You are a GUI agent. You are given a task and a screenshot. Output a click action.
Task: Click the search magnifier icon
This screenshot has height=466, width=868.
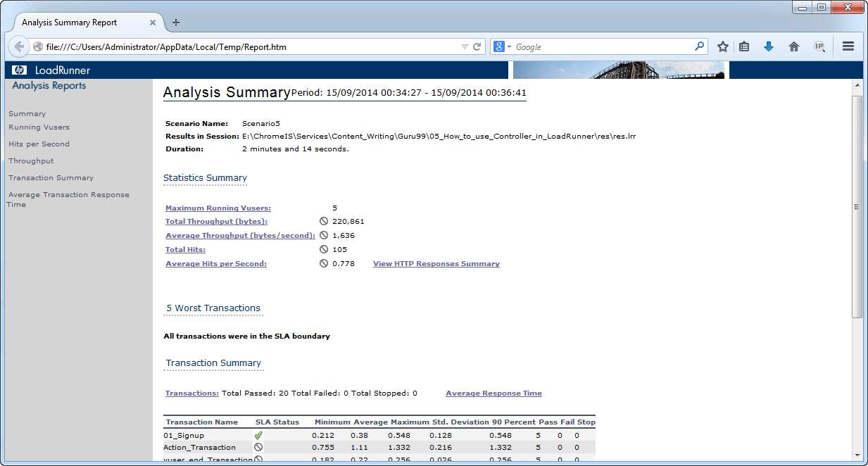point(699,46)
